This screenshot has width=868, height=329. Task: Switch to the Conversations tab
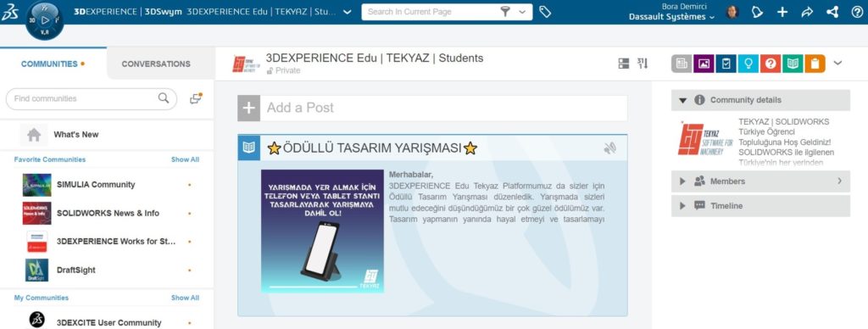156,64
